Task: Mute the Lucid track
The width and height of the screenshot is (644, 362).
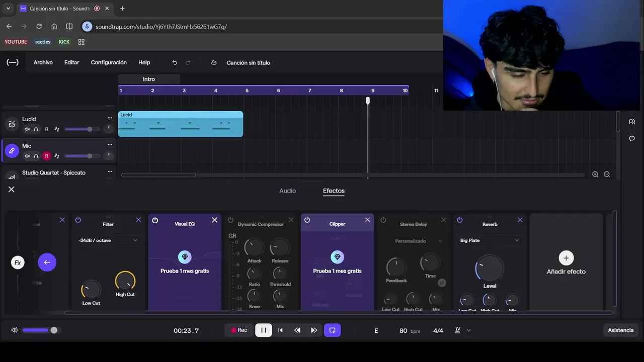Action: 27,129
